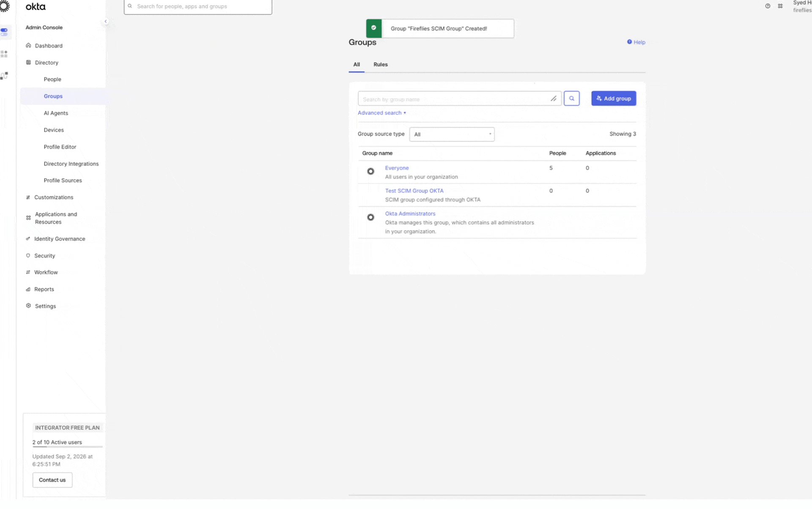Click the rail workflow connector icon
This screenshot has width=812, height=509.
4,76
